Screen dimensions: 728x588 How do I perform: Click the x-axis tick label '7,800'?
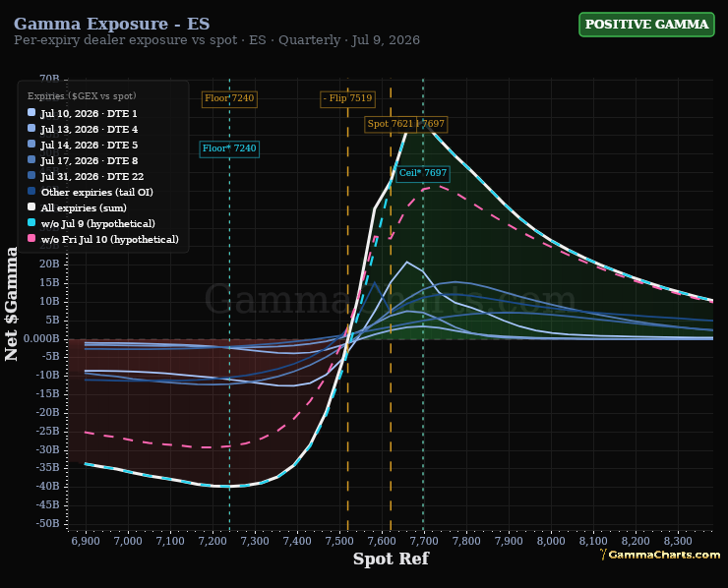tap(466, 541)
